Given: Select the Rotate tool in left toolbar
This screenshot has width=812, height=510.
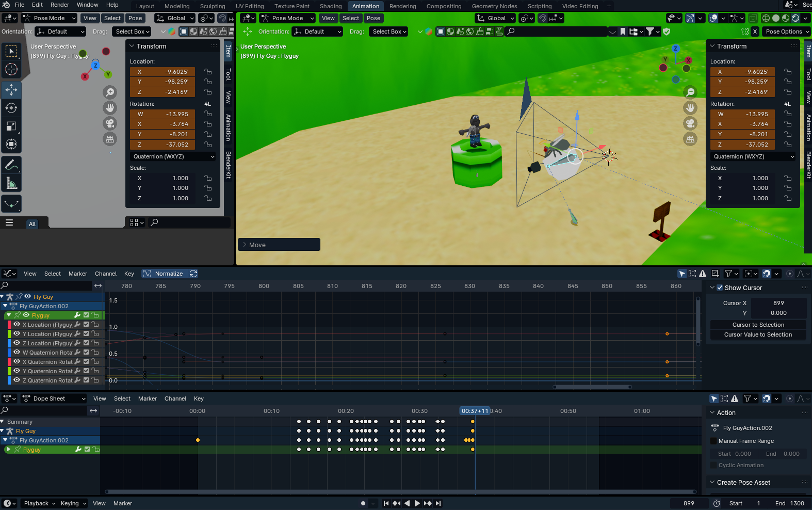Looking at the screenshot, I should (11, 108).
